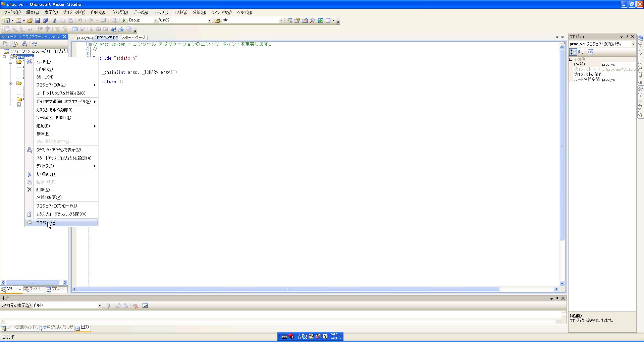The height and width of the screenshot is (342, 644).
Task: Select the ソリューション 'proc_vc' tree node
Action: click(39, 51)
